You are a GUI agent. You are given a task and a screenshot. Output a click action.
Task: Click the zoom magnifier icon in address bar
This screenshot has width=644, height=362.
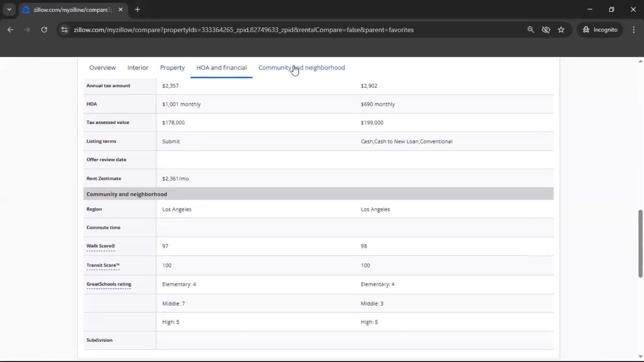click(531, 30)
